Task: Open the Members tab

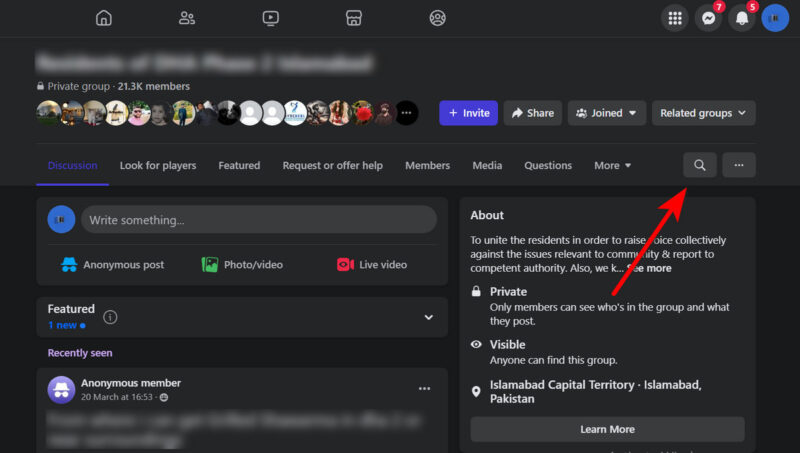Action: (x=428, y=165)
